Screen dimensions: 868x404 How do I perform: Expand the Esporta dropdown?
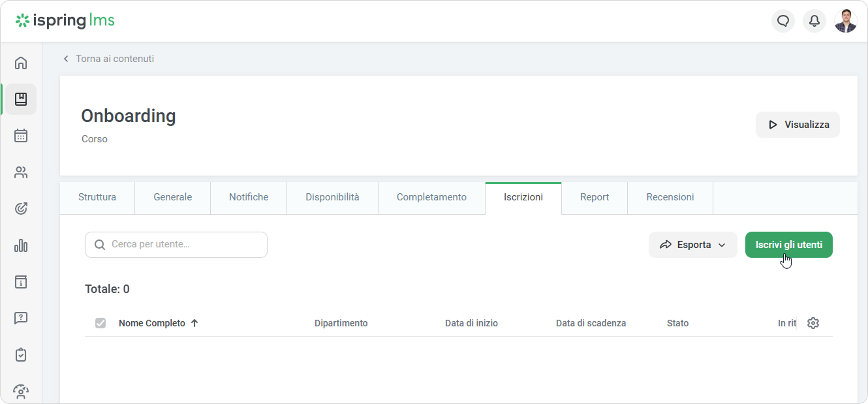coord(692,245)
